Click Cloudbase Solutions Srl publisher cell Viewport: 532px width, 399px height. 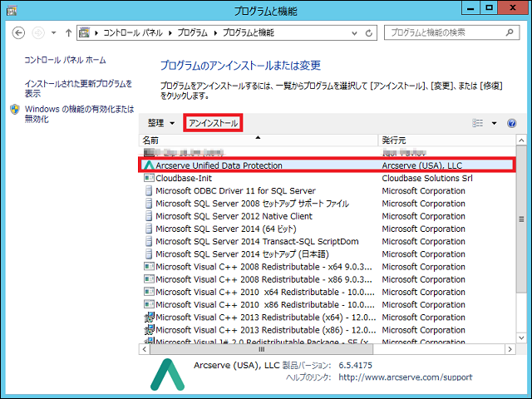[427, 178]
